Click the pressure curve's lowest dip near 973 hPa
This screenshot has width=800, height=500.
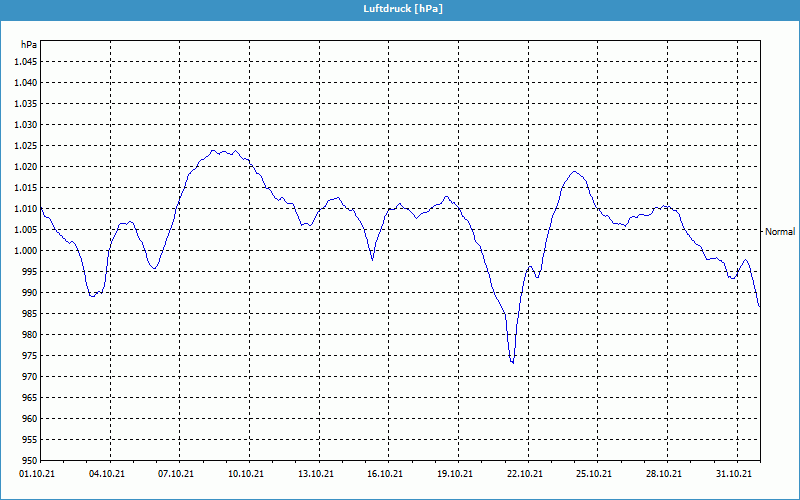tap(512, 362)
